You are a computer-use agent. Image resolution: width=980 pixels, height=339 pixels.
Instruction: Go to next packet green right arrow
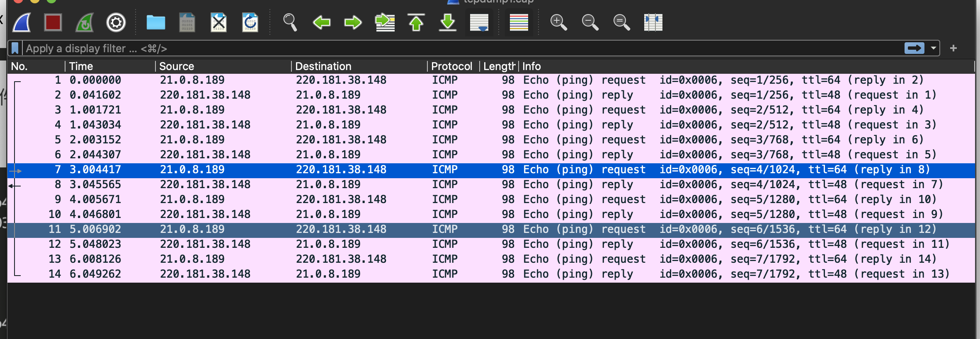pyautogui.click(x=353, y=22)
